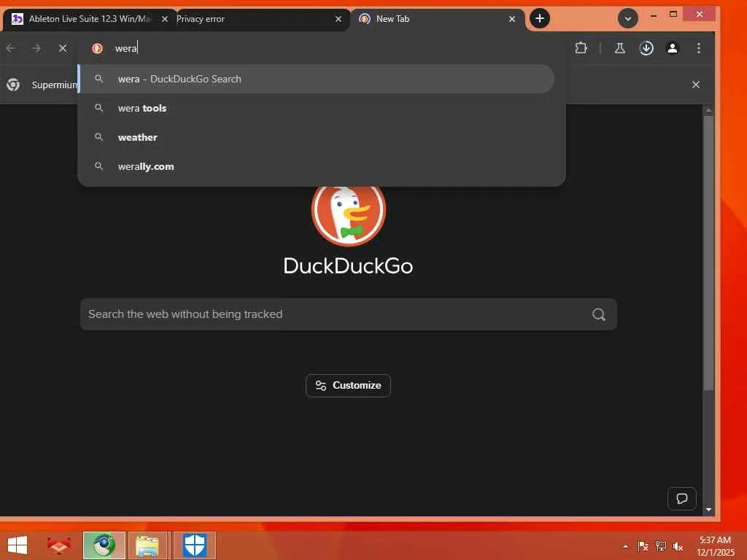Open the feedback chat bubble icon
747x560 pixels.
coord(682,499)
